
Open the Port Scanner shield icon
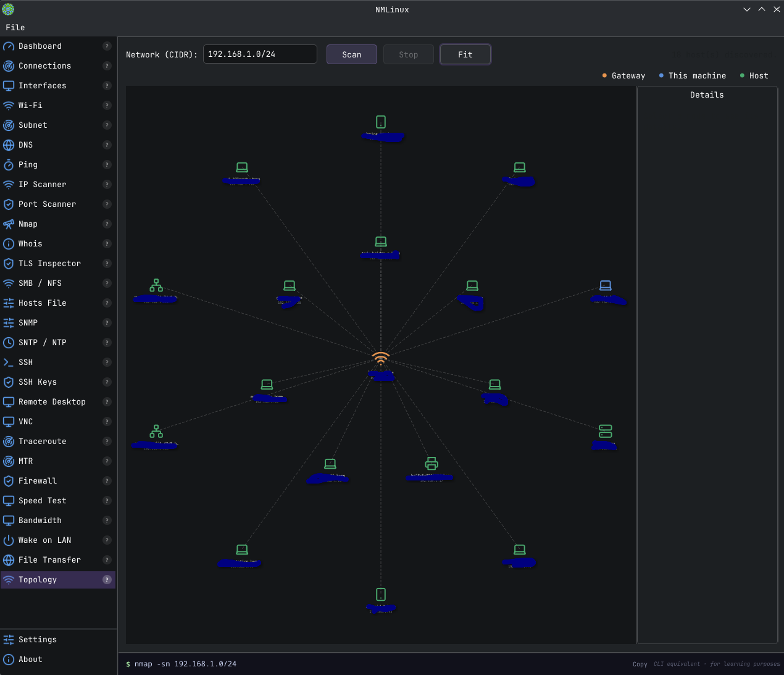(9, 204)
